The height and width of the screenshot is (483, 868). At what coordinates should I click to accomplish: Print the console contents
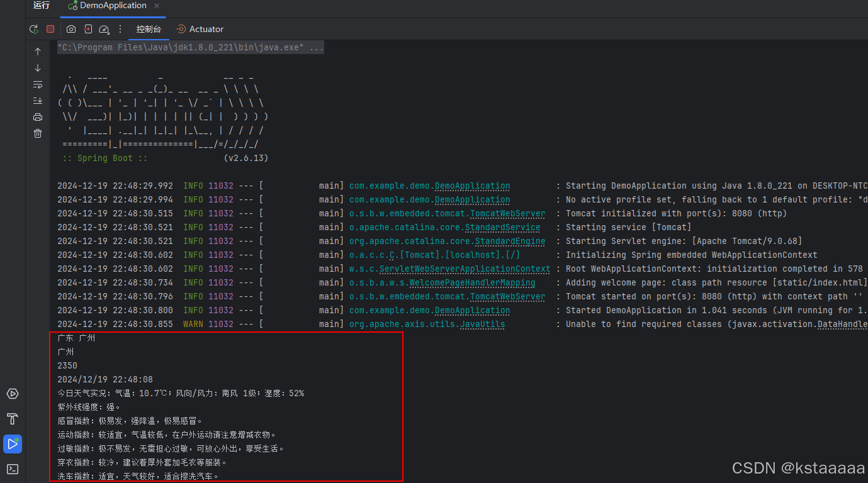[37, 116]
